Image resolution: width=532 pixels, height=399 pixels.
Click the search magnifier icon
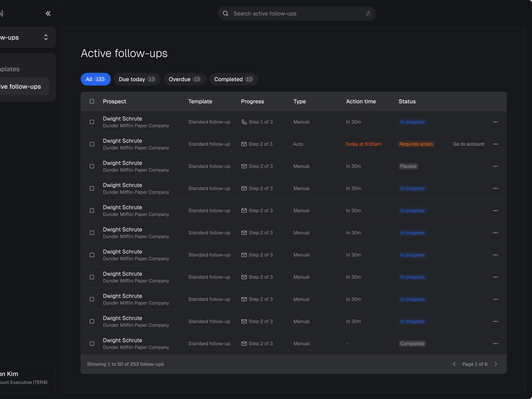pyautogui.click(x=225, y=13)
